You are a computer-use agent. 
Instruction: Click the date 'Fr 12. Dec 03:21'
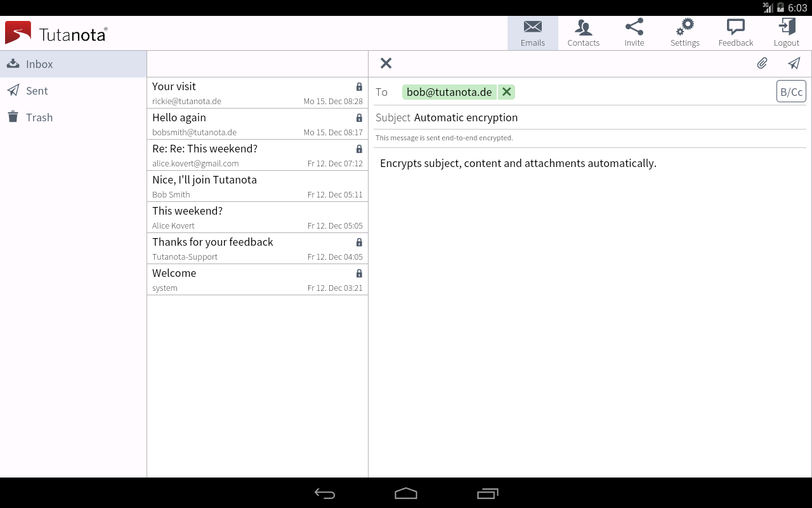coord(335,288)
